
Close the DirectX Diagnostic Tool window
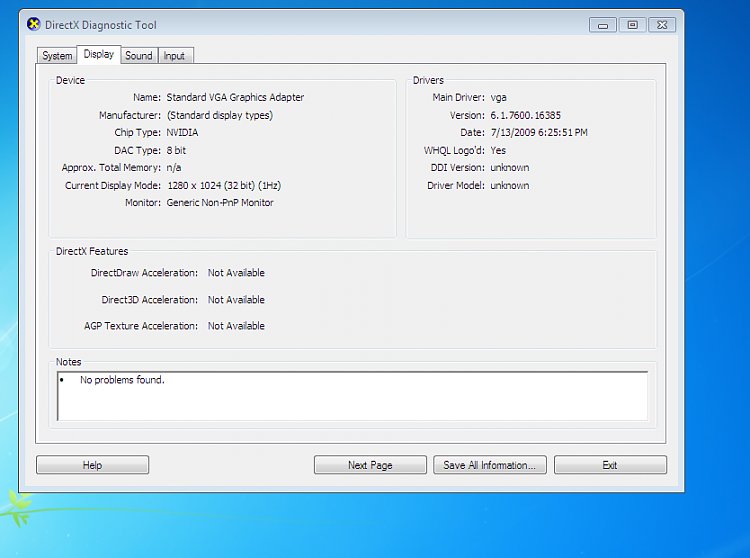(x=662, y=25)
